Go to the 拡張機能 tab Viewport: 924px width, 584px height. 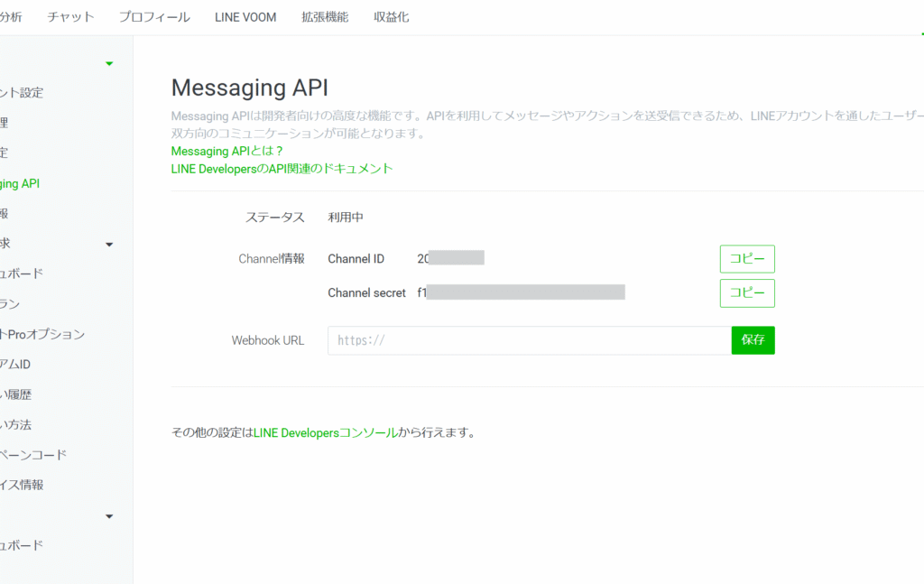coord(325,17)
